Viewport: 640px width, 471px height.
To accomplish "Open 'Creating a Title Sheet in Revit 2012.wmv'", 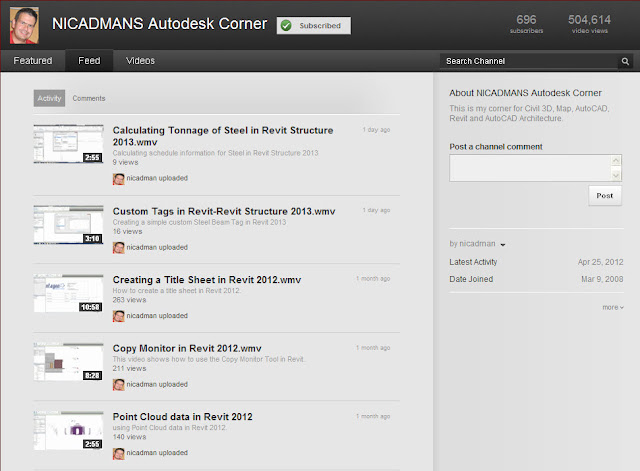I will pos(207,280).
